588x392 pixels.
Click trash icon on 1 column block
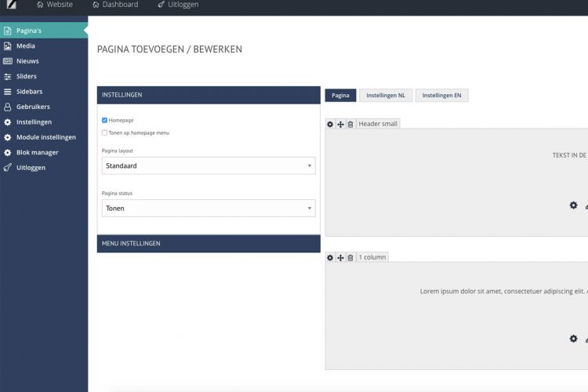coord(350,257)
